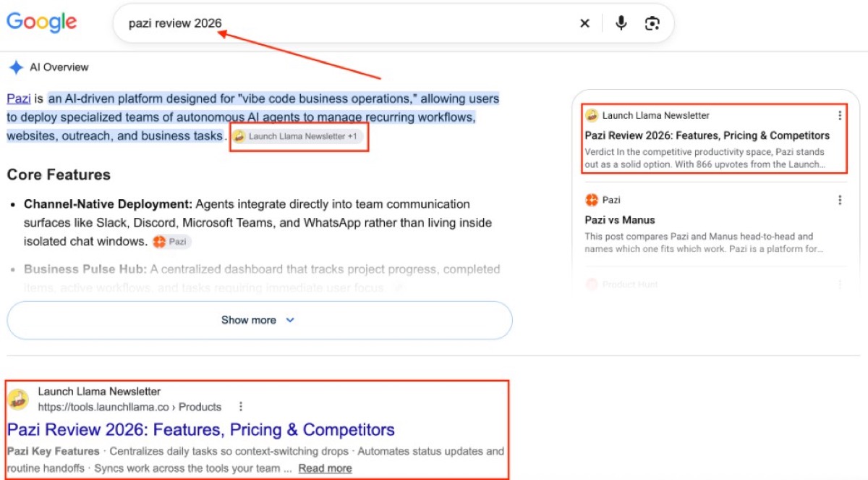The height and width of the screenshot is (480, 868).
Task: Click the AI Overview sparkle icon
Action: point(16,67)
